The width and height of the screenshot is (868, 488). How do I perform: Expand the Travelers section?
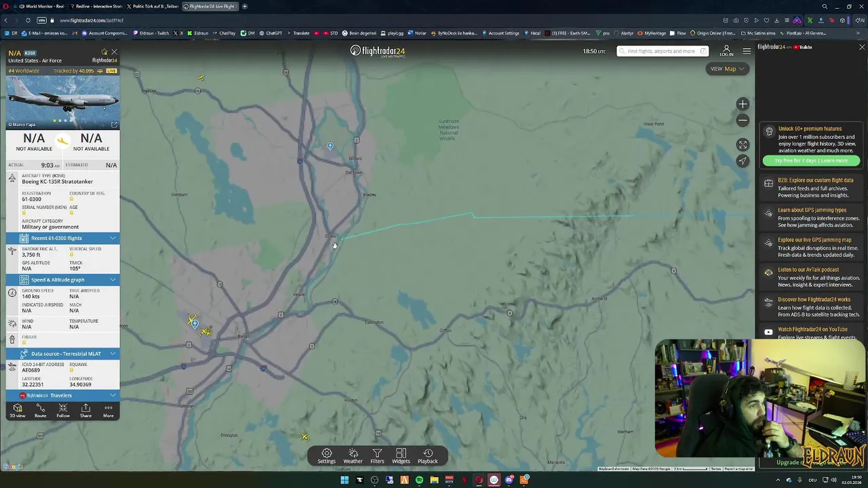tap(63, 395)
